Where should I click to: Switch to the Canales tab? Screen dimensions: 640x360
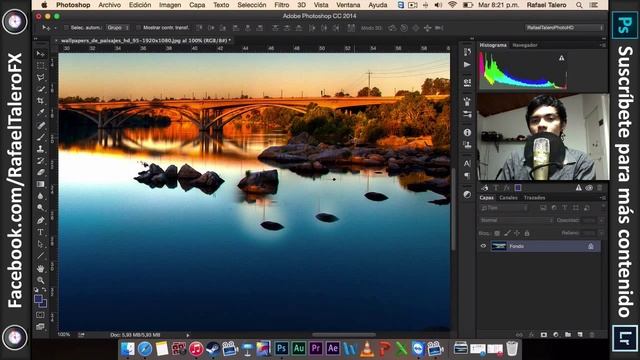coord(508,198)
